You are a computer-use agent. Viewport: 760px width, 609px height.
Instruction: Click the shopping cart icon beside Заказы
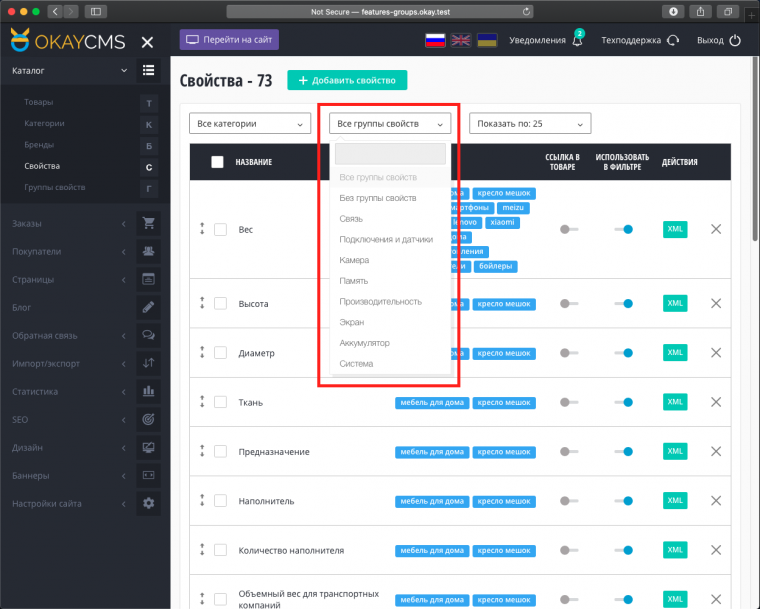pyautogui.click(x=148, y=223)
